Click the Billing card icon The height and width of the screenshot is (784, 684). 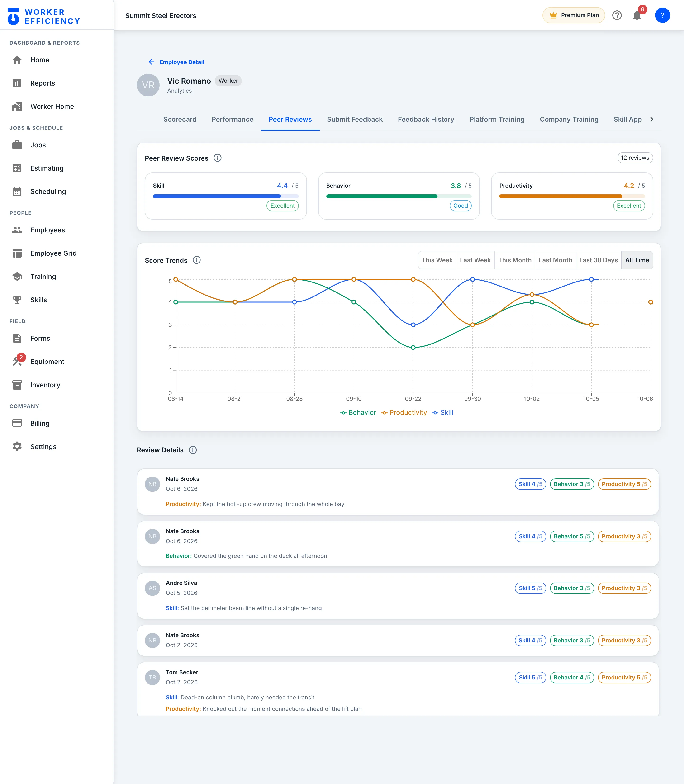(x=17, y=424)
